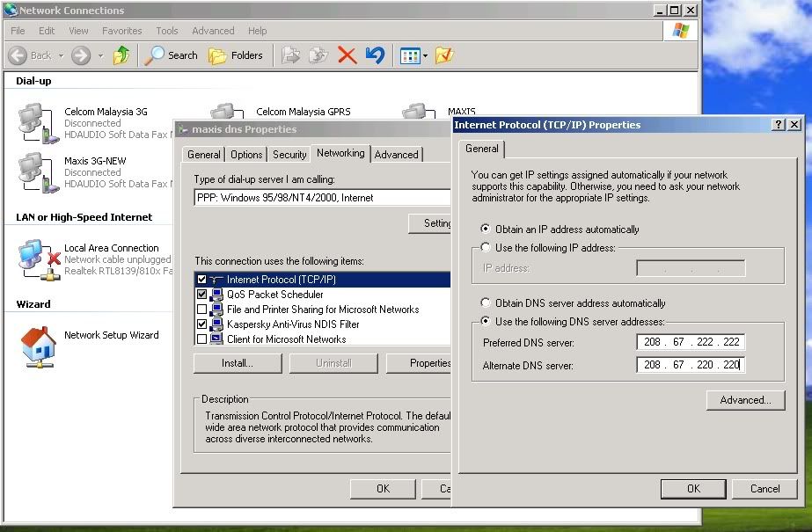This screenshot has height=532, width=812.
Task: Enable File and Printer Sharing checkbox
Action: [x=202, y=310]
